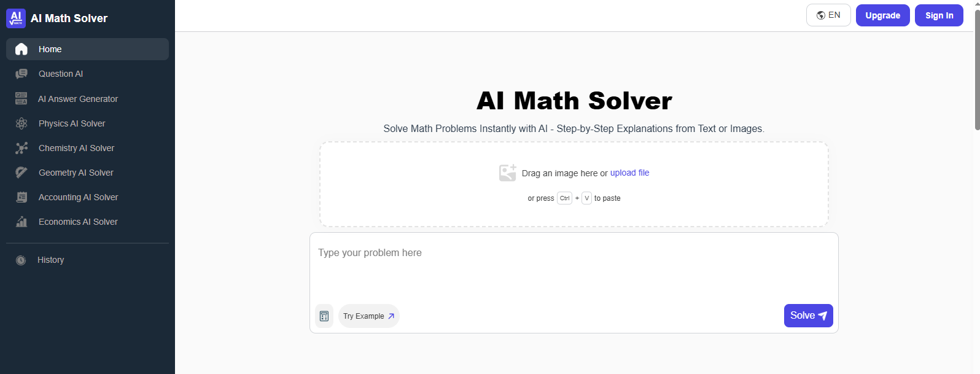Click the History clock icon
The height and width of the screenshot is (374, 980).
click(21, 260)
